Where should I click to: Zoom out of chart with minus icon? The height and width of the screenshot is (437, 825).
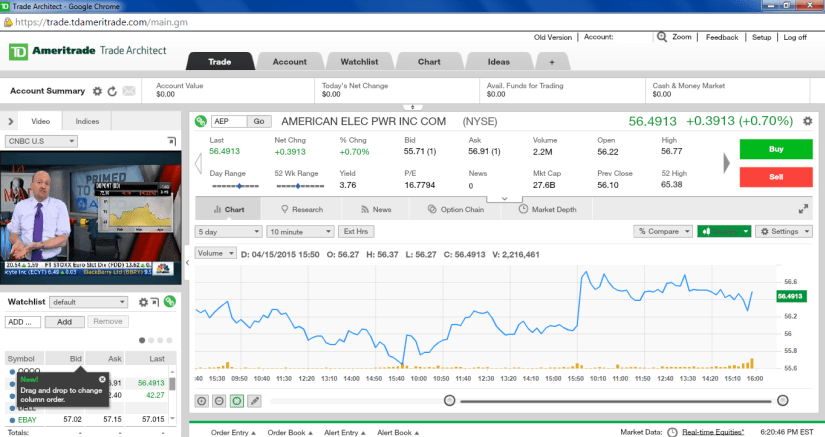pos(219,401)
